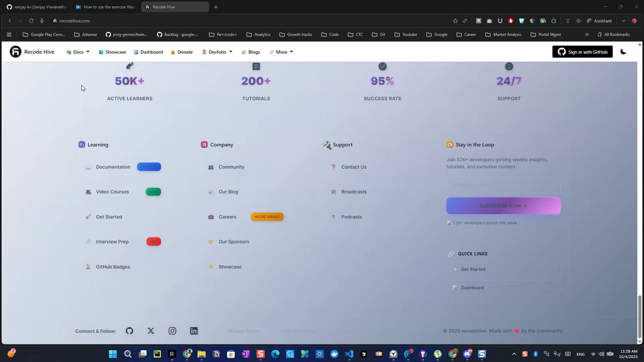The image size is (644, 362).
Task: Click the U extension icon
Action: pos(500,21)
